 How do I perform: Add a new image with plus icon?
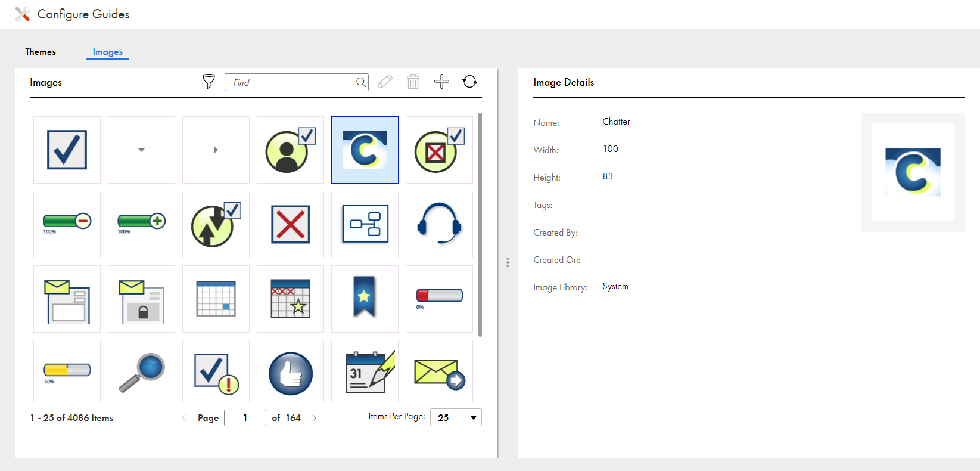coord(441,82)
